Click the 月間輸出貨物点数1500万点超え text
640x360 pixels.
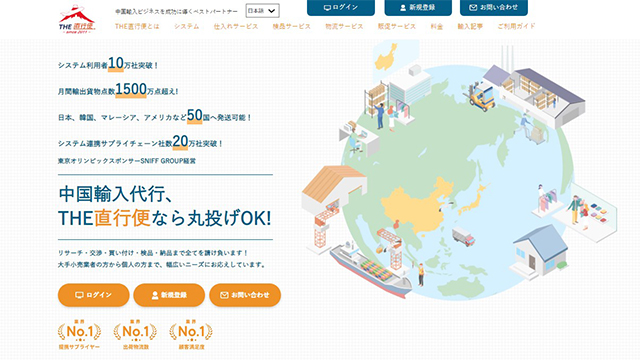118,90
